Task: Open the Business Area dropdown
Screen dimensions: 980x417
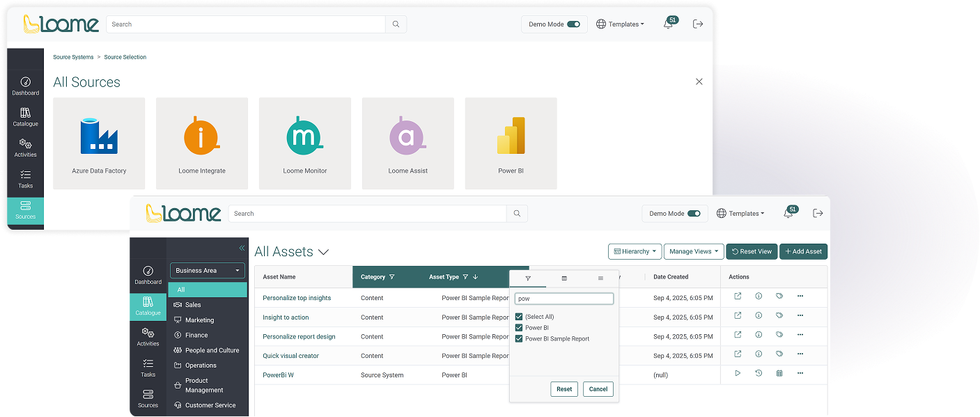Action: (x=208, y=271)
